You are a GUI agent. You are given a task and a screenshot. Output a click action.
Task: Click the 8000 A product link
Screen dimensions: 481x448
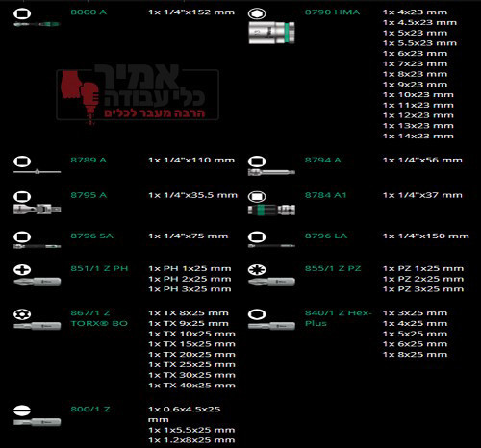click(x=89, y=12)
